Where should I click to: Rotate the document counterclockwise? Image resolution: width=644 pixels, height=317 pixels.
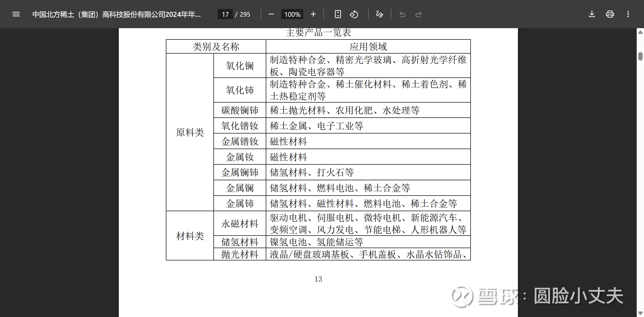(x=354, y=14)
